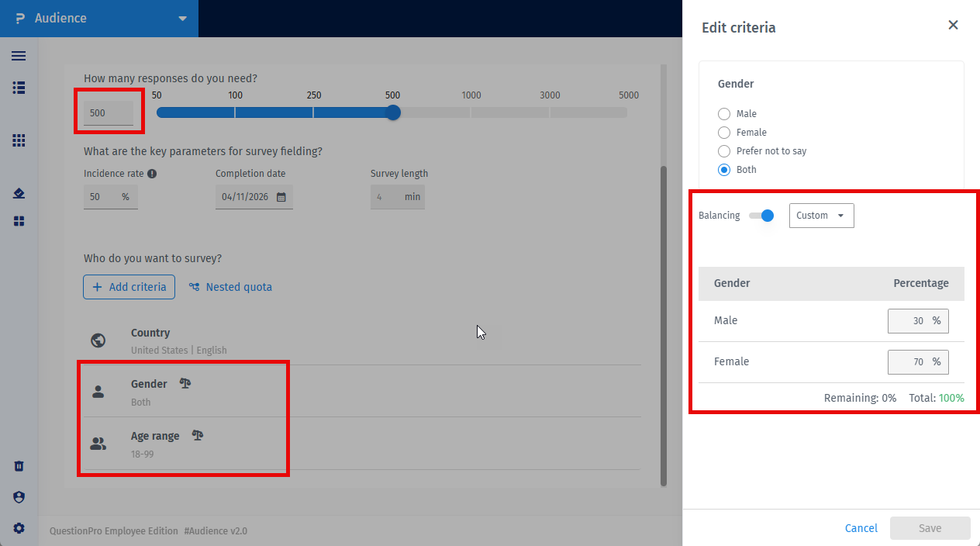Open the completion date calendar icon

coord(281,197)
